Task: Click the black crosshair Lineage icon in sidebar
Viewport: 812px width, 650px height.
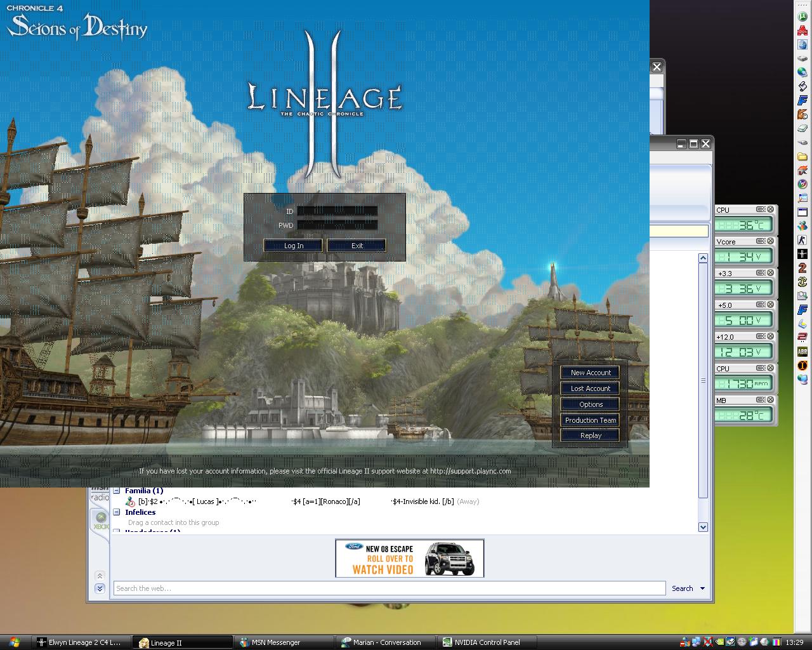Action: click(x=802, y=254)
